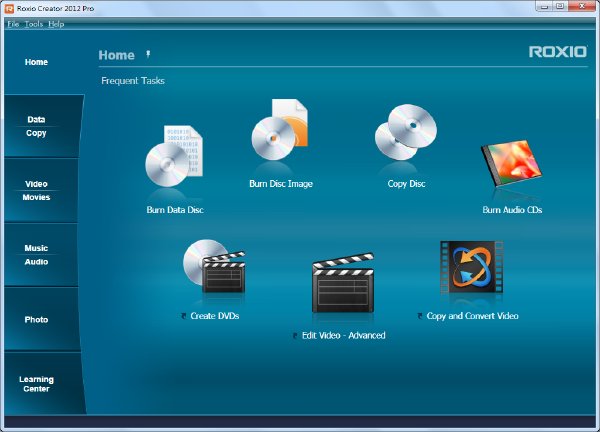Screen dimensions: 600x432
Task: Click the Burn Audio CDs text link
Action: click(x=512, y=210)
